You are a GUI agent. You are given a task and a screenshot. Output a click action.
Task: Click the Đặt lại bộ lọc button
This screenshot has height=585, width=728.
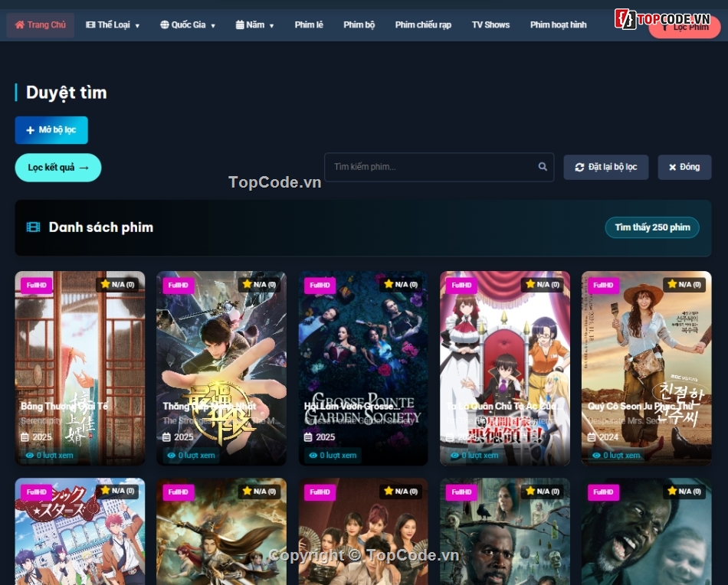606,167
